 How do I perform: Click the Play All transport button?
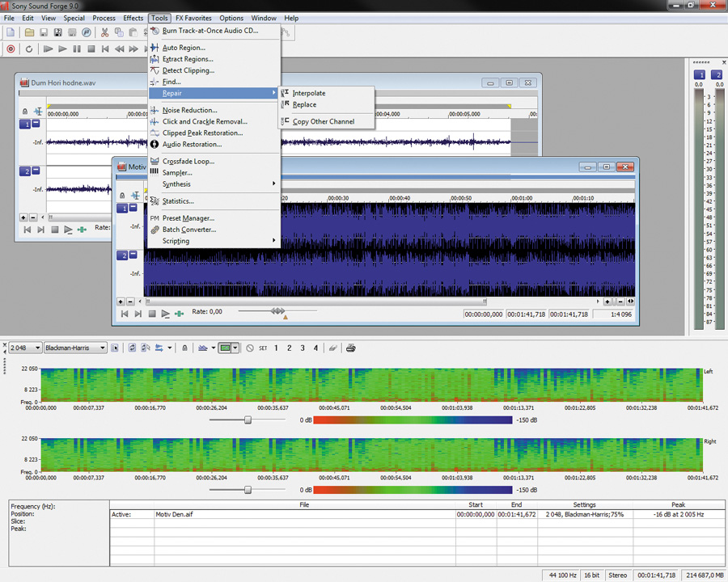point(48,48)
